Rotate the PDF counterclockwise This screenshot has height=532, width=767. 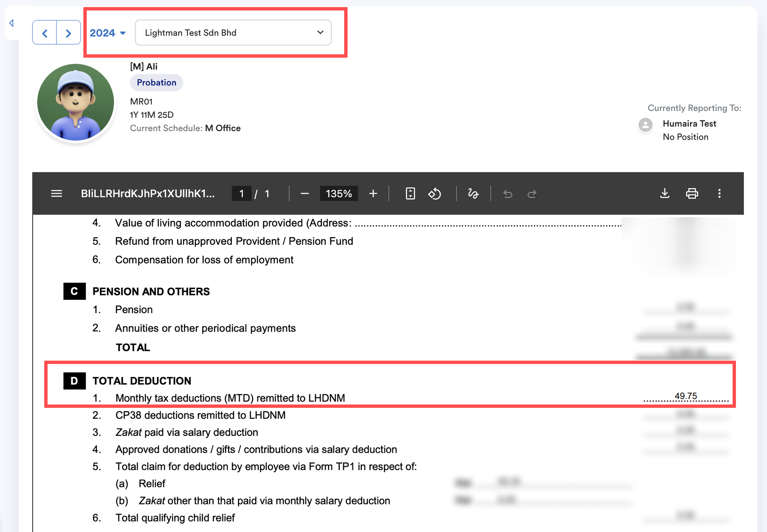[x=434, y=194]
